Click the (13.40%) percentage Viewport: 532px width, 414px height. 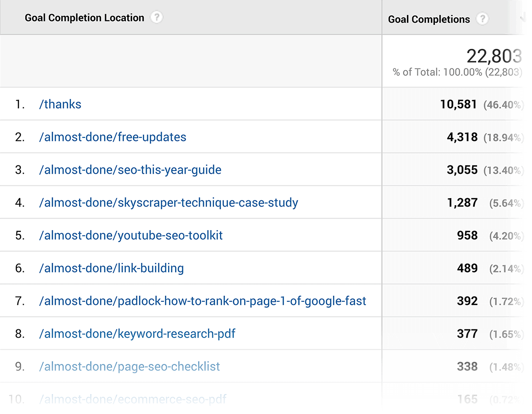504,170
